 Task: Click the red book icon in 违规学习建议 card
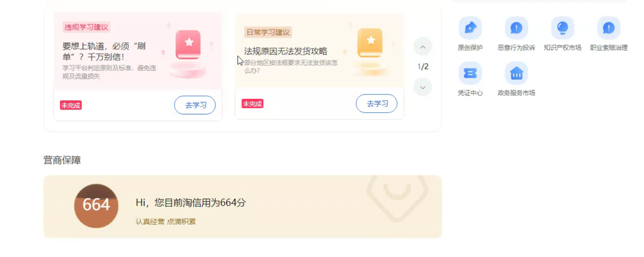pos(188,45)
